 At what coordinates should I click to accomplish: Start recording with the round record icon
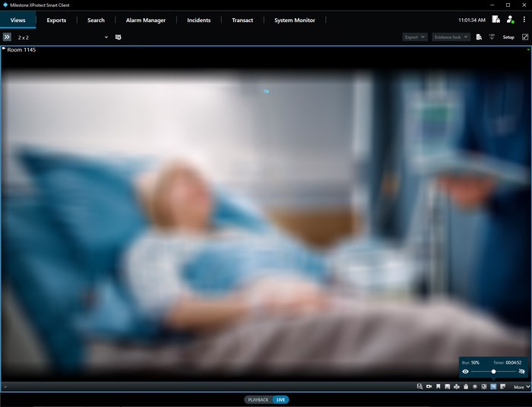click(x=475, y=386)
